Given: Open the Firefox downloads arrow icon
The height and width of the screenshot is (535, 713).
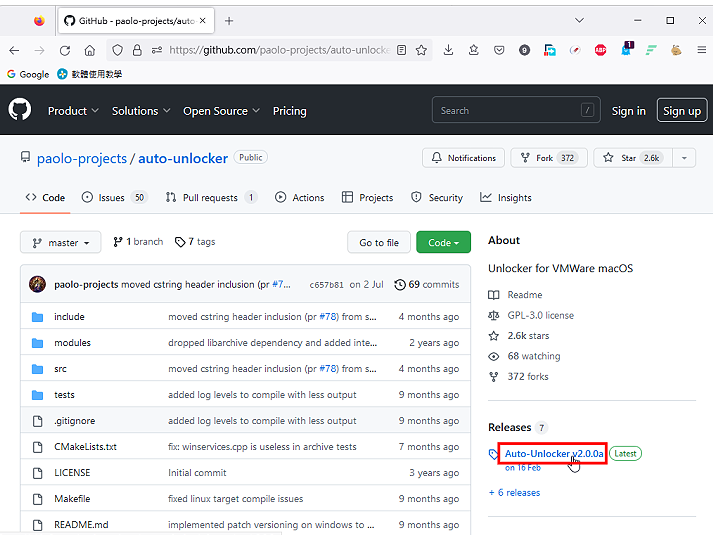Looking at the screenshot, I should (x=448, y=50).
